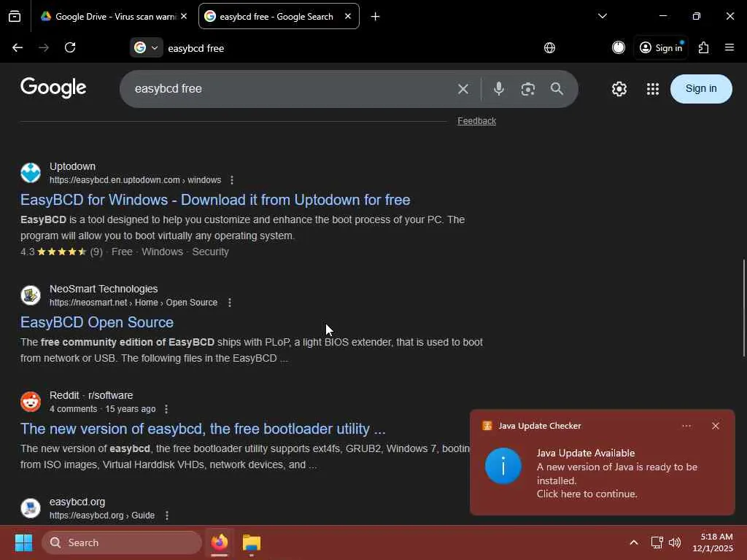Click the Feedback link

(477, 121)
